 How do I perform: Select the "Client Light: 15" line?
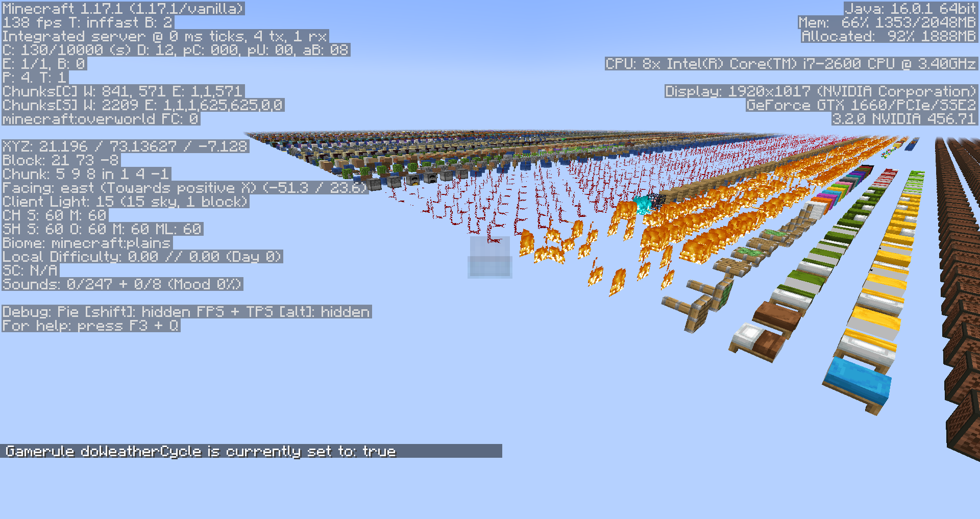tap(126, 202)
